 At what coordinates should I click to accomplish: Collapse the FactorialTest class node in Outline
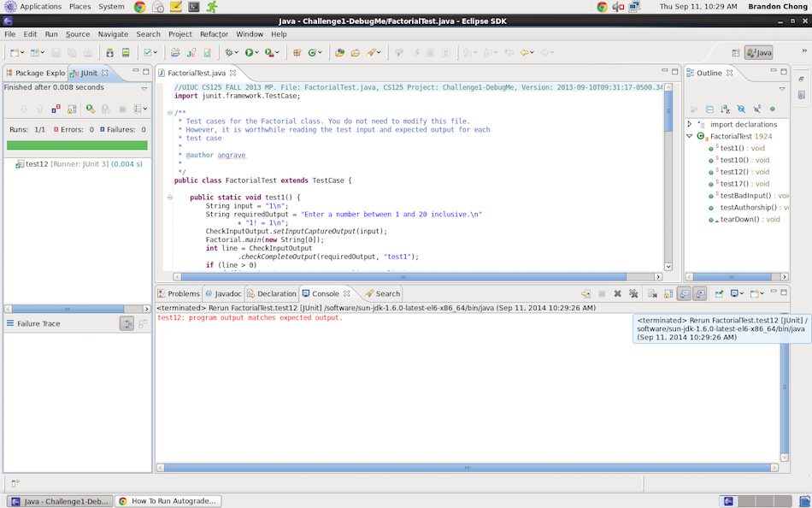690,136
